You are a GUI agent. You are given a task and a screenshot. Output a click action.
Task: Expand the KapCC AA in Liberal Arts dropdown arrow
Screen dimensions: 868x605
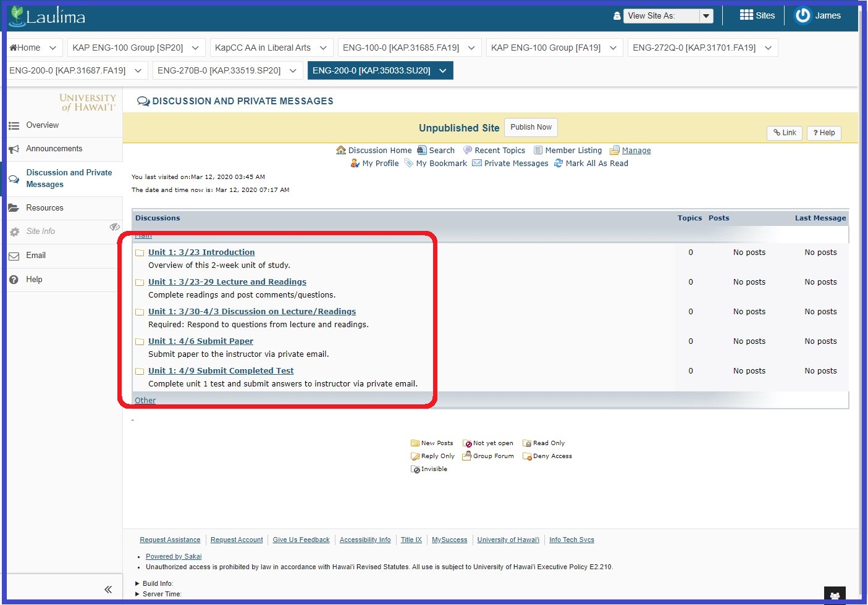click(323, 48)
